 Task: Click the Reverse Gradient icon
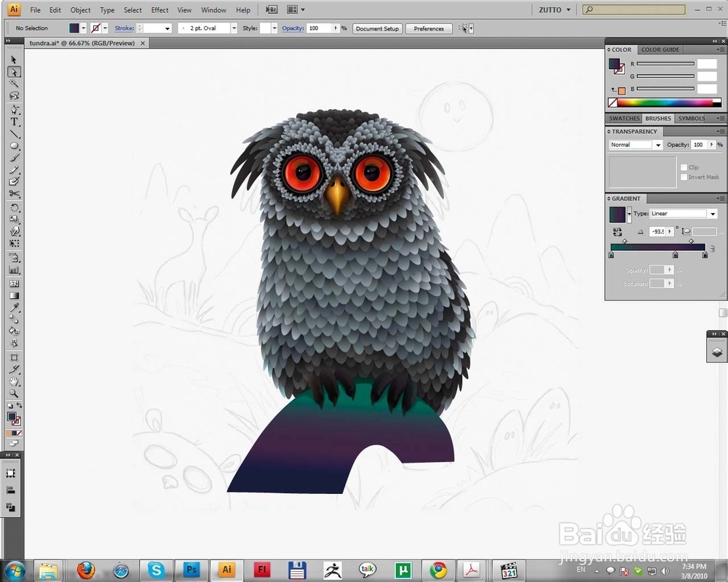(x=617, y=231)
